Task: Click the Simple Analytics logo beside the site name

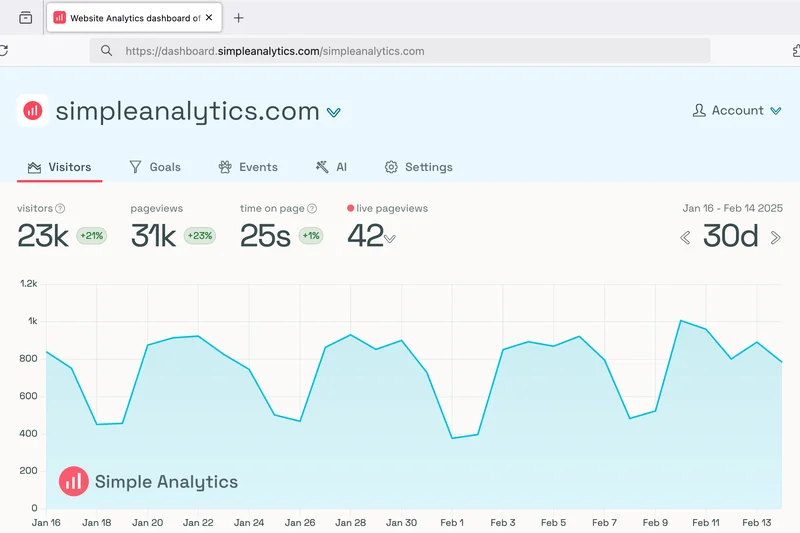Action: 33,110
